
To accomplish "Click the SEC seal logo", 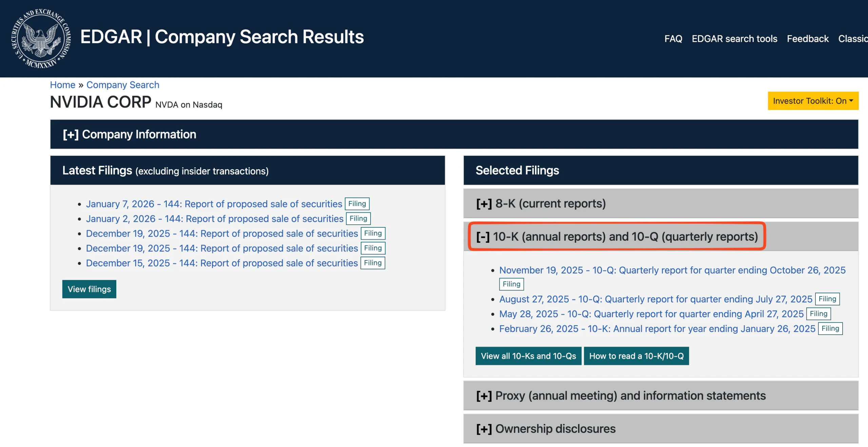I will [41, 38].
